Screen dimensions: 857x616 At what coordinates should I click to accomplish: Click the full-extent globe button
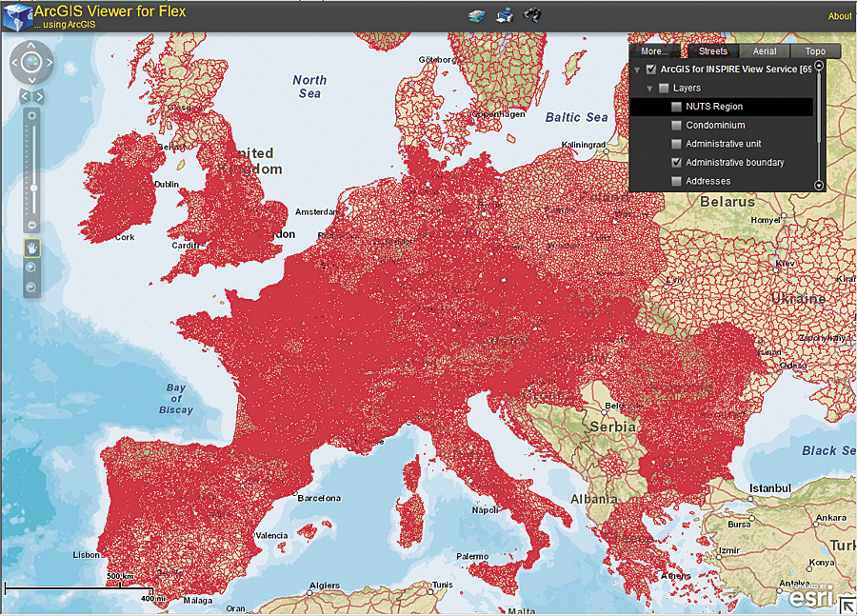click(x=31, y=62)
